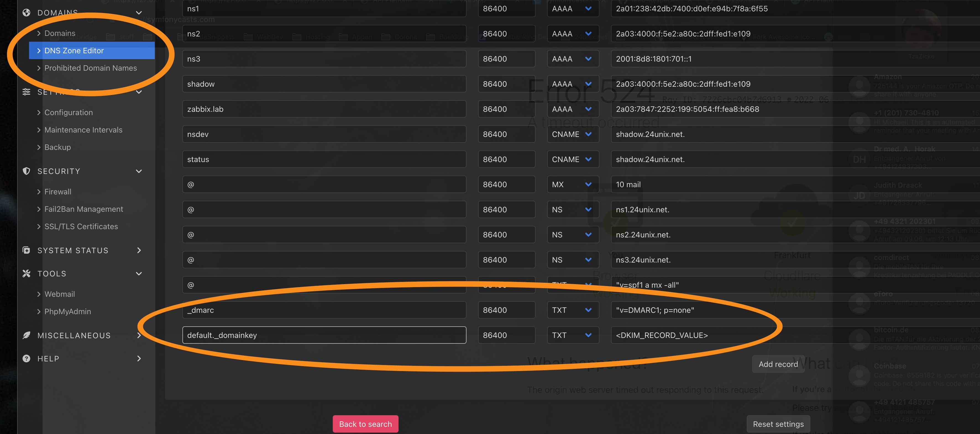The width and height of the screenshot is (980, 434).
Task: Click the Security shield icon
Action: click(x=26, y=171)
